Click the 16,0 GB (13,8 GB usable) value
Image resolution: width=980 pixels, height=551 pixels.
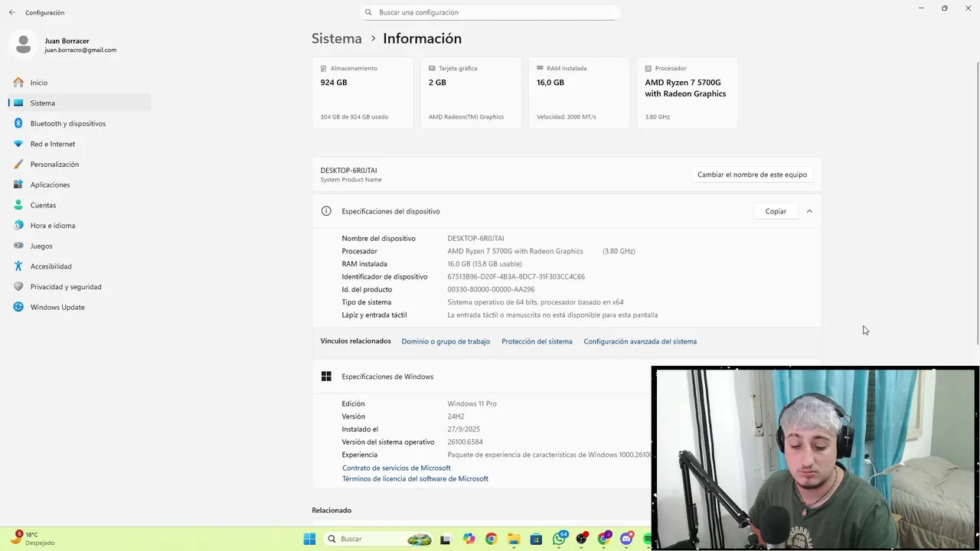(485, 264)
